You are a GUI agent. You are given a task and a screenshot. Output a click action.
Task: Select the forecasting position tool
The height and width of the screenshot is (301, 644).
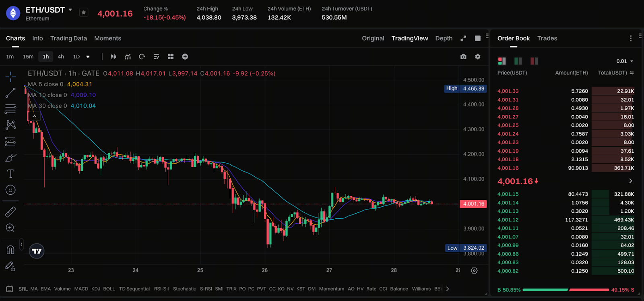point(10,141)
